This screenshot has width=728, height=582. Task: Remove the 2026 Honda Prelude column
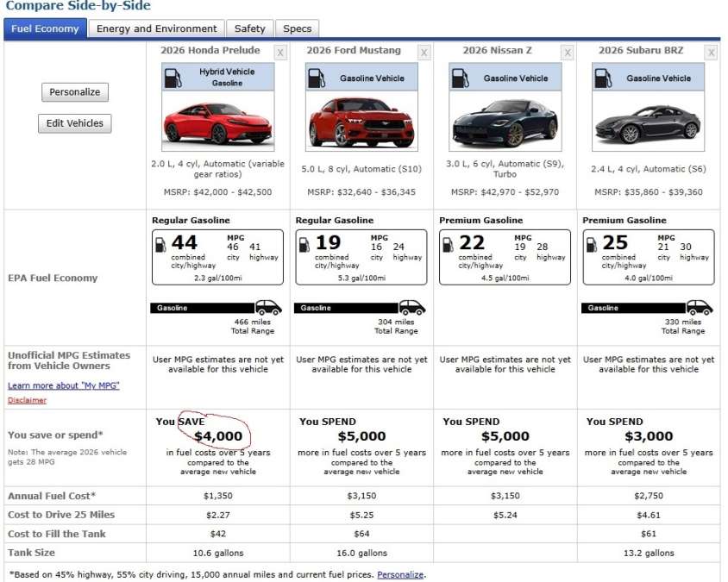(x=280, y=53)
